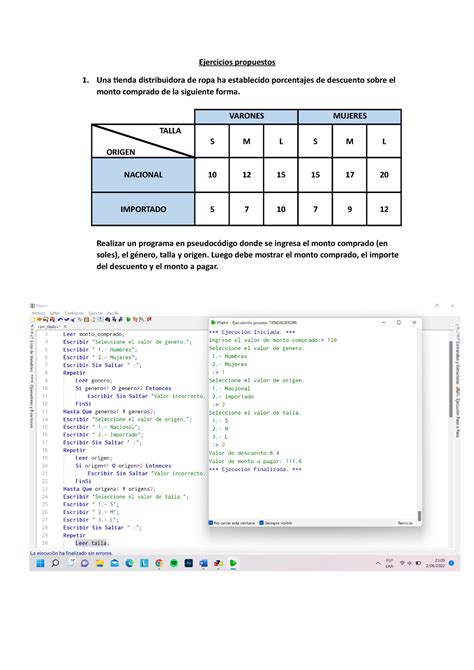474x670 pixels.
Task: Click the code editor vertical scrollbar
Action: coord(450,379)
